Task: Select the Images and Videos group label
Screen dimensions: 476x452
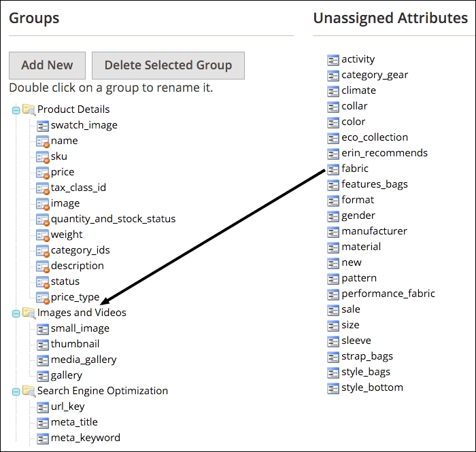Action: point(82,313)
